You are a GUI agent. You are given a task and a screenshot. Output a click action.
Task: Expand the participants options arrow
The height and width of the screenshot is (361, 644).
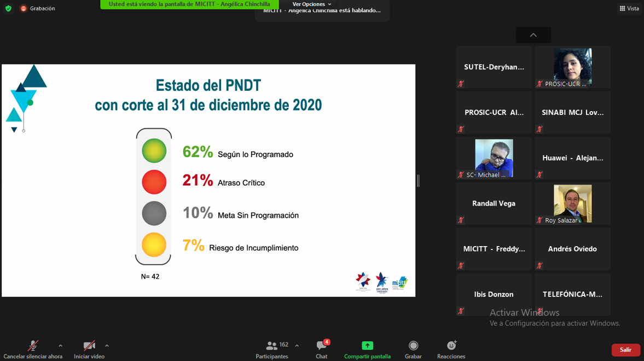(297, 346)
